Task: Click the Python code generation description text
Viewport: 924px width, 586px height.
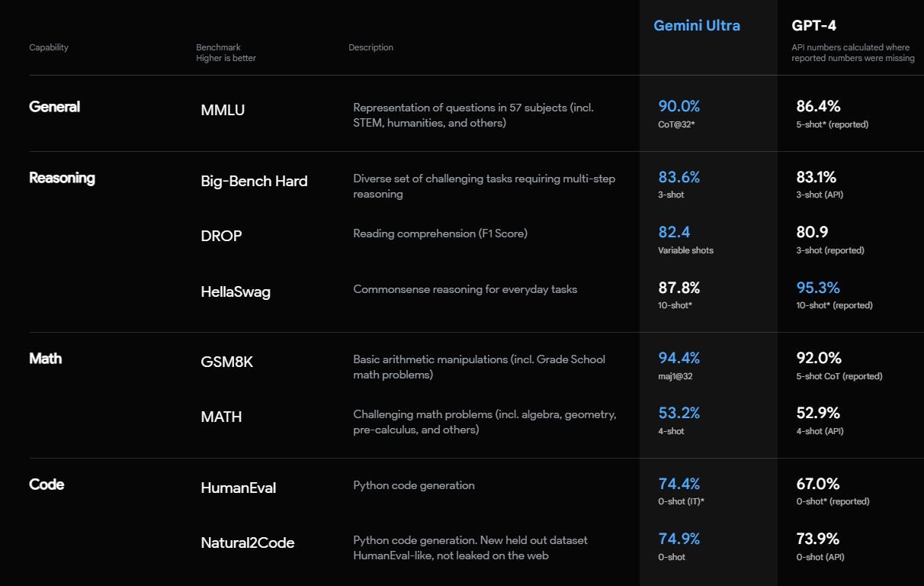Action: pyautogui.click(x=414, y=485)
